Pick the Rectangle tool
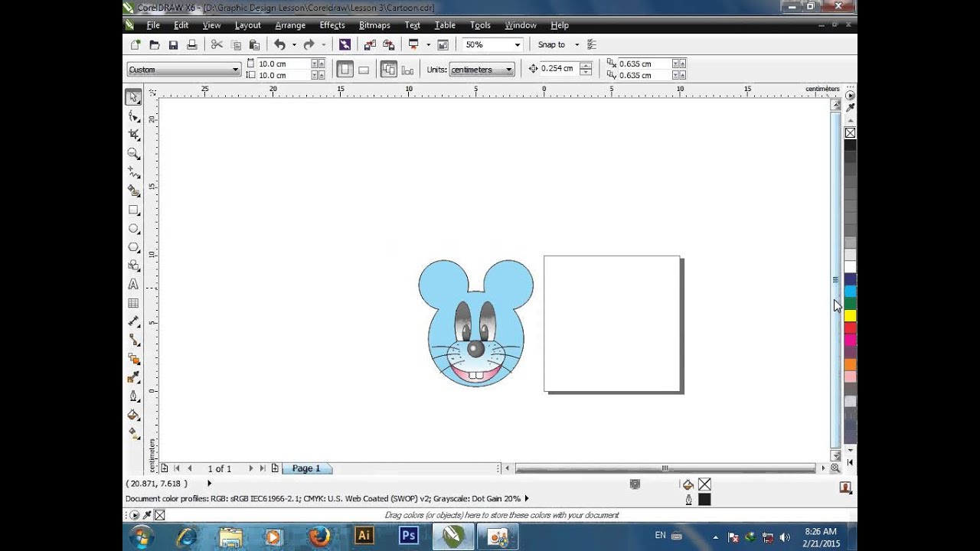This screenshot has width=980, height=551. (134, 210)
